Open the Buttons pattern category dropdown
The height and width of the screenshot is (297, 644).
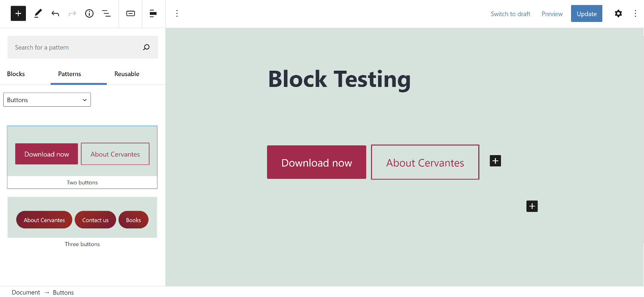pyautogui.click(x=47, y=99)
